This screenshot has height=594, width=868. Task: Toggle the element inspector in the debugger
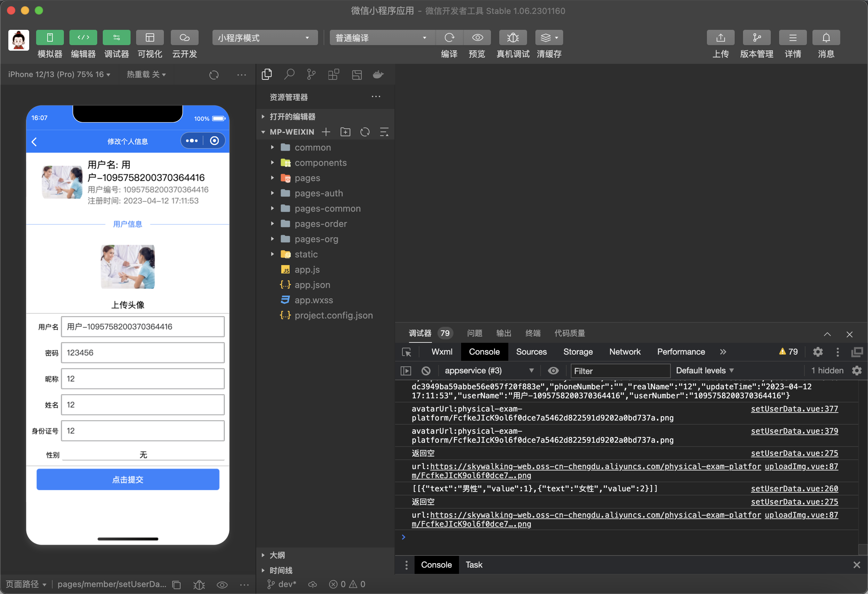tap(407, 352)
